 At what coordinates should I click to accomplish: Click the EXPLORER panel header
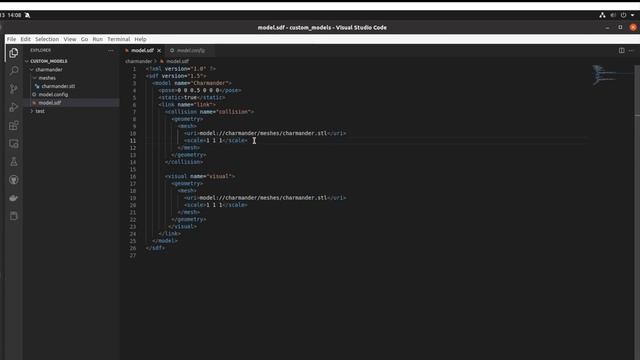click(x=40, y=50)
